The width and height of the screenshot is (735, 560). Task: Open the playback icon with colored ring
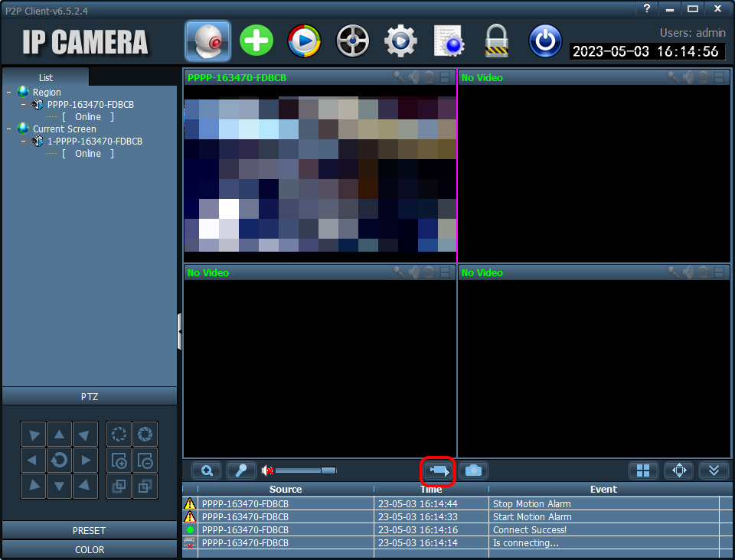304,41
